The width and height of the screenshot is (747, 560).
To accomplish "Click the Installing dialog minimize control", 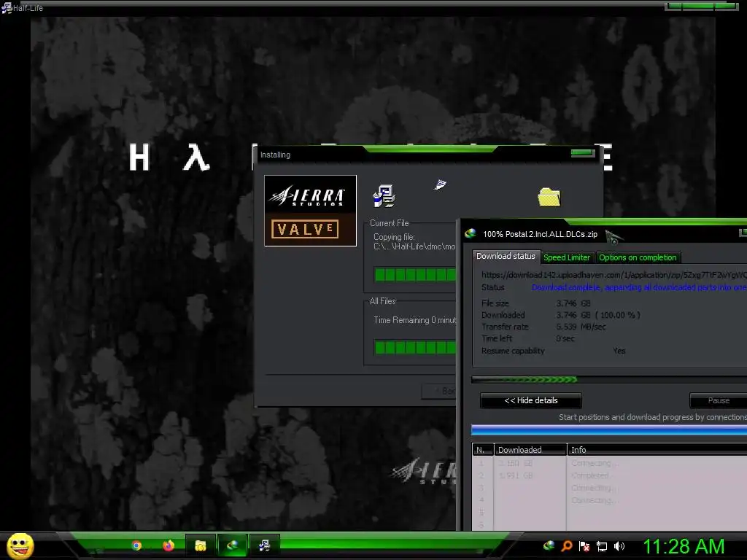I will point(583,153).
